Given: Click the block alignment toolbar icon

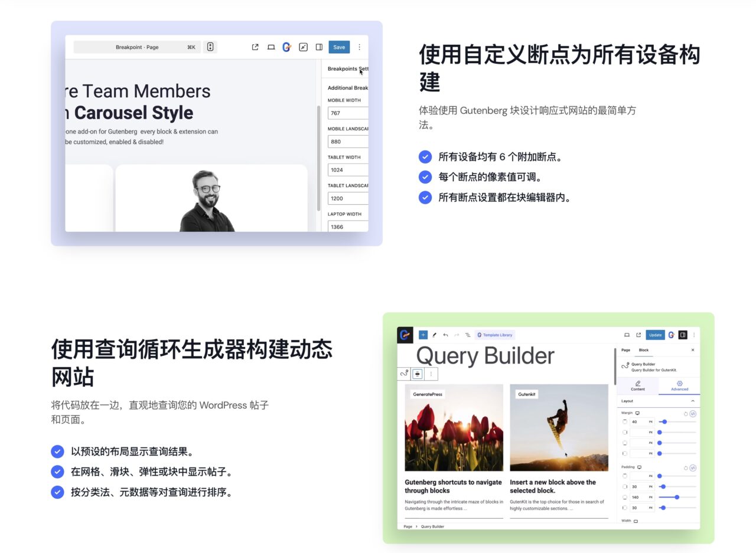Looking at the screenshot, I should point(417,373).
